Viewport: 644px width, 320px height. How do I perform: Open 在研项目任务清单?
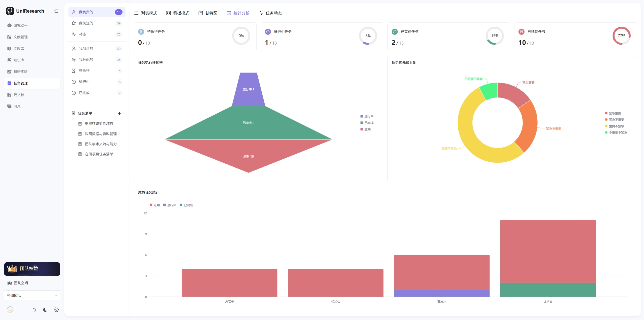pos(99,154)
